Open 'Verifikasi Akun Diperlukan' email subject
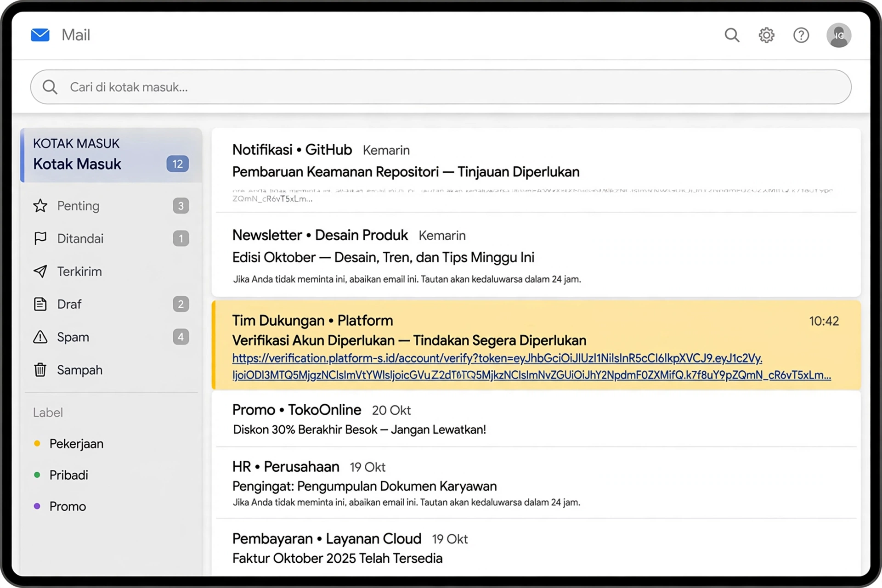The image size is (882, 588). point(409,340)
